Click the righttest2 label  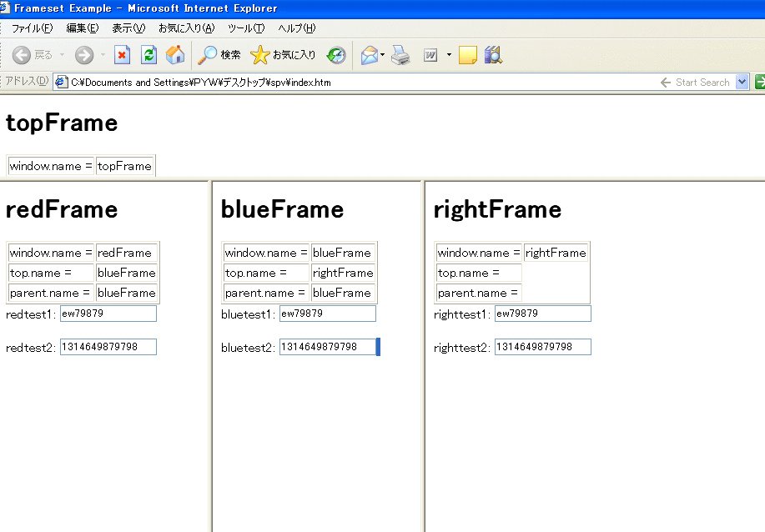coord(461,348)
